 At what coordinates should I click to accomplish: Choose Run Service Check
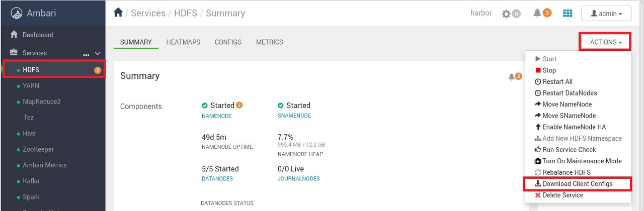coord(565,150)
